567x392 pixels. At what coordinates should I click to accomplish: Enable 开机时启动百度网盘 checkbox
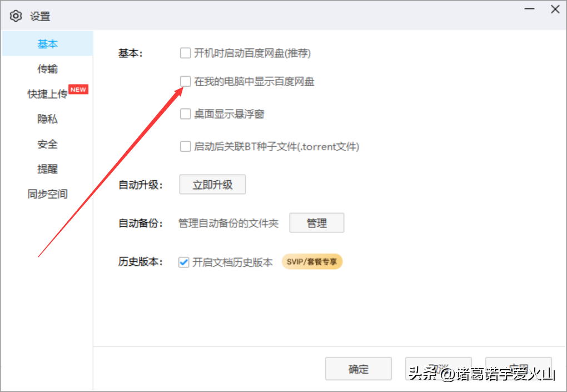(x=186, y=53)
